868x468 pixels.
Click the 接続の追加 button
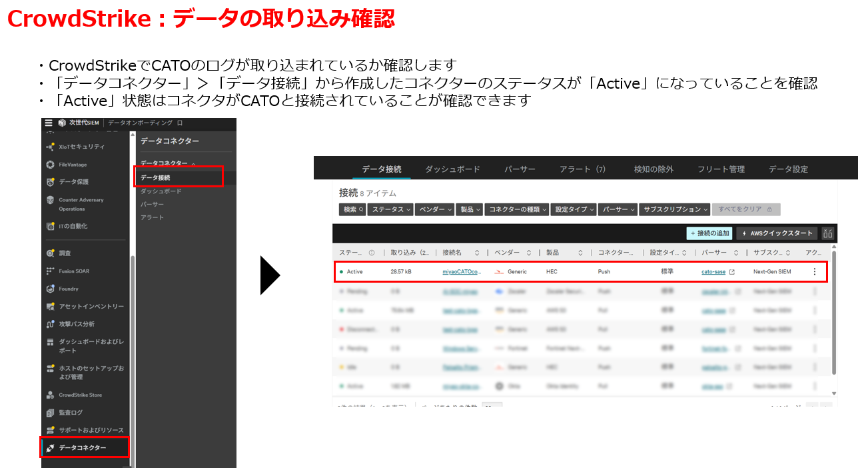pyautogui.click(x=709, y=233)
